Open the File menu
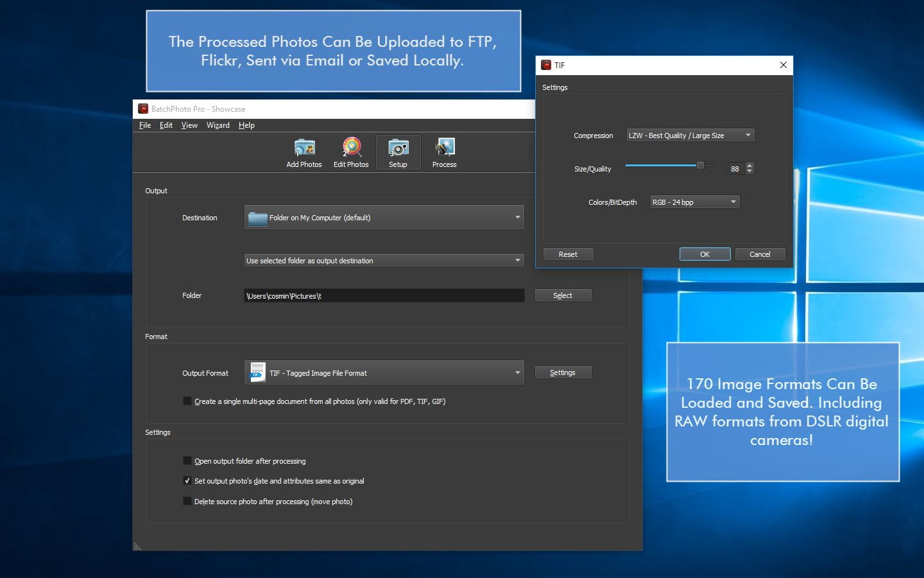 pos(145,125)
